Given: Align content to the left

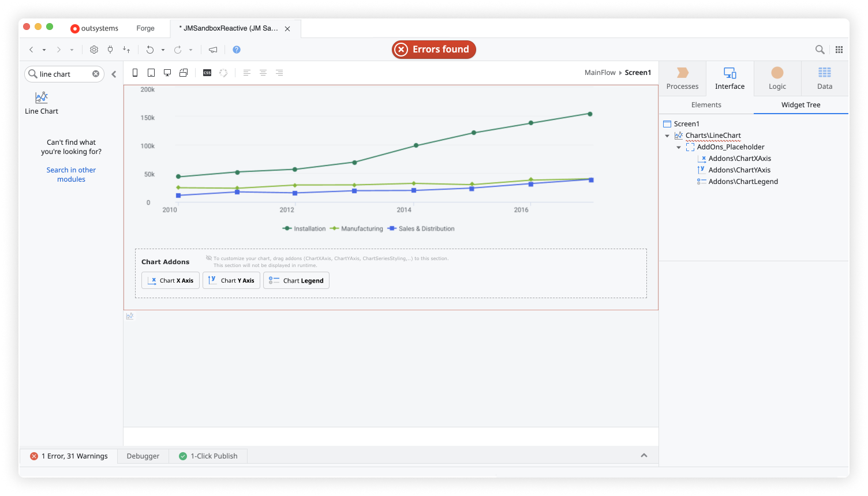Looking at the screenshot, I should 247,73.
